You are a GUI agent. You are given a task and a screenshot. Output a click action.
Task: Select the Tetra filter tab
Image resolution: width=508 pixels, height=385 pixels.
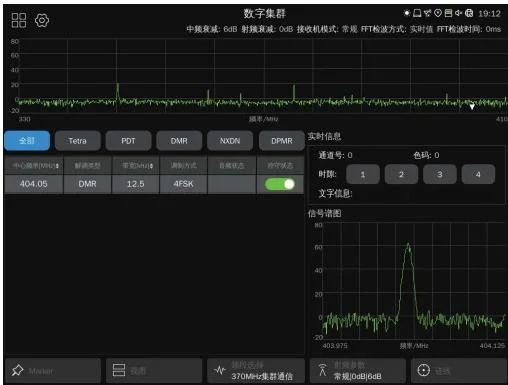click(x=77, y=141)
